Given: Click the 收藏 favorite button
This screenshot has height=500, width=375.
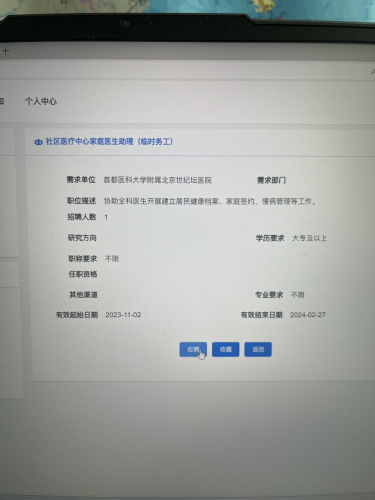Looking at the screenshot, I should [226, 349].
